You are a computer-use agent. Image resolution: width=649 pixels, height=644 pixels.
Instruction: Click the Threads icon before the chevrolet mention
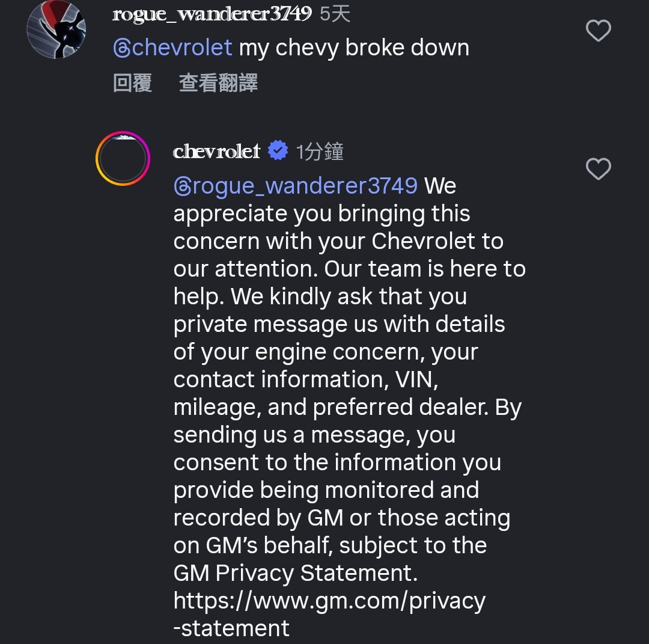click(122, 48)
